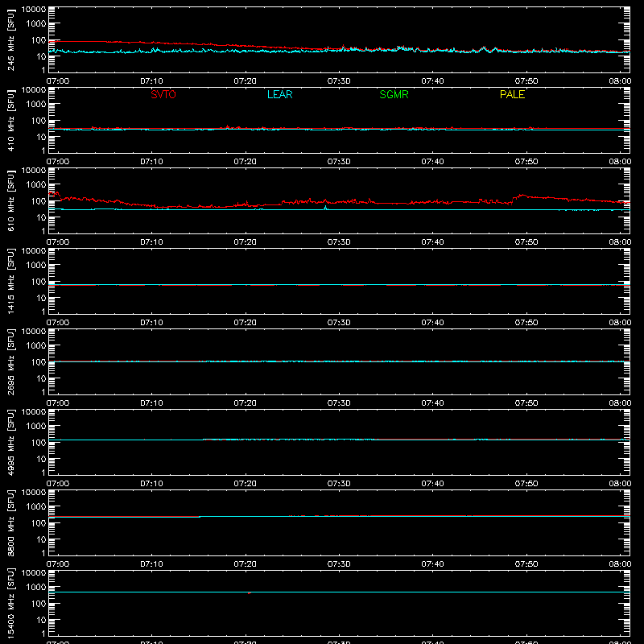The image size is (644, 644).
Task: Select the yellow PALE station label
Action: 512,94
